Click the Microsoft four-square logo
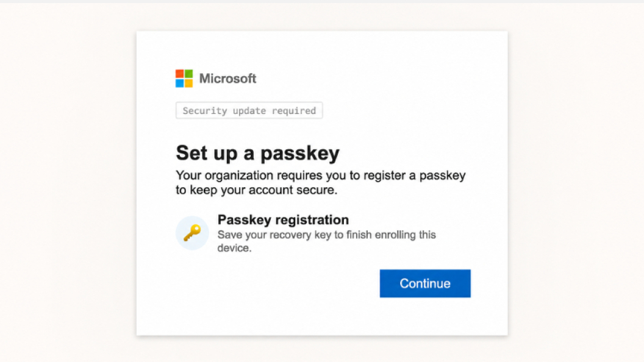Screen dimensions: 644x362 (184, 79)
